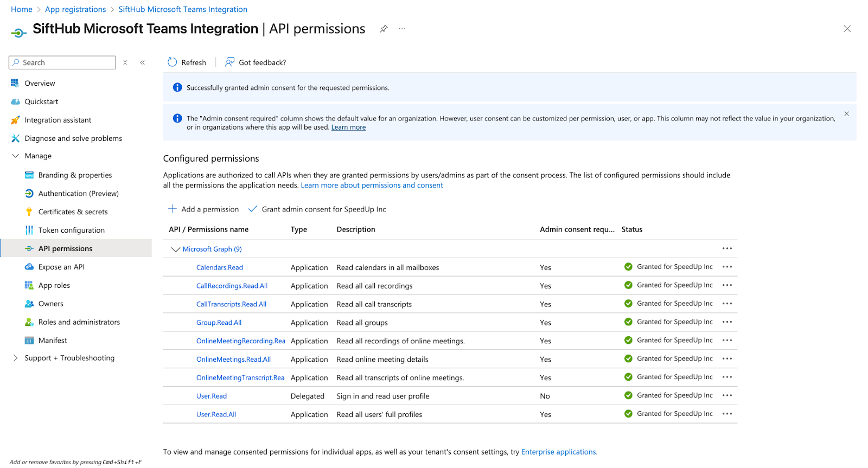Collapse the Microsoft Graph (9) permissions group
The height and width of the screenshot is (468, 868).
[x=175, y=249]
